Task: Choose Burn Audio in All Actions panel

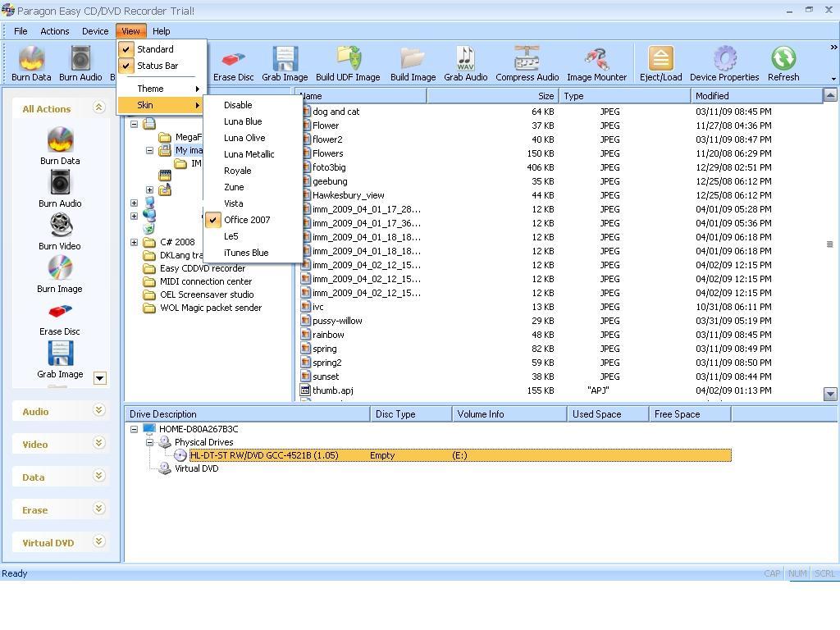Action: [60, 183]
